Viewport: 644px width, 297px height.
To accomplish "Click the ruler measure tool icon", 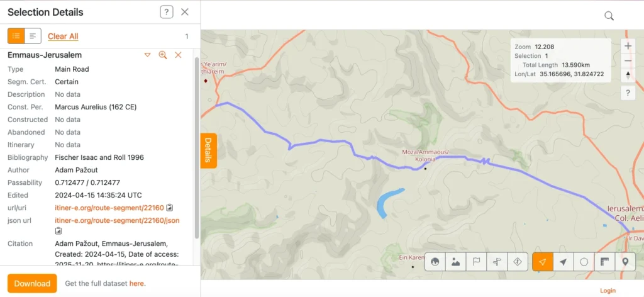I will [x=604, y=262].
